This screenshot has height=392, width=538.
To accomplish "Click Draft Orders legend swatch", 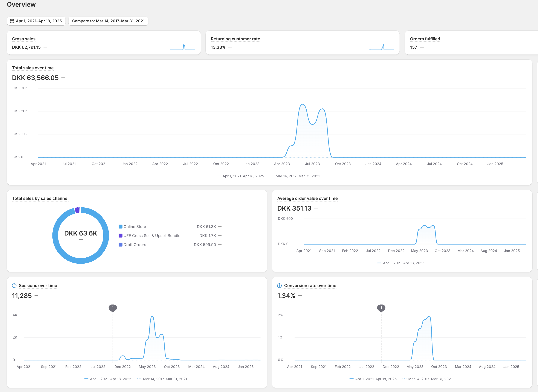I will (x=120, y=245).
